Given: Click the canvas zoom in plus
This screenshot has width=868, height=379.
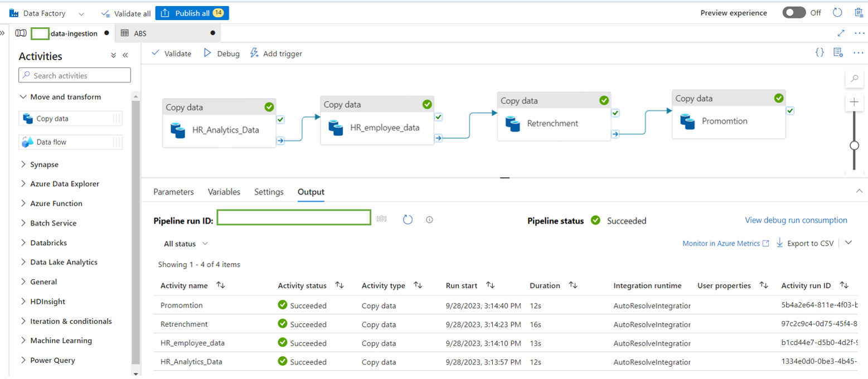Looking at the screenshot, I should coord(854,102).
